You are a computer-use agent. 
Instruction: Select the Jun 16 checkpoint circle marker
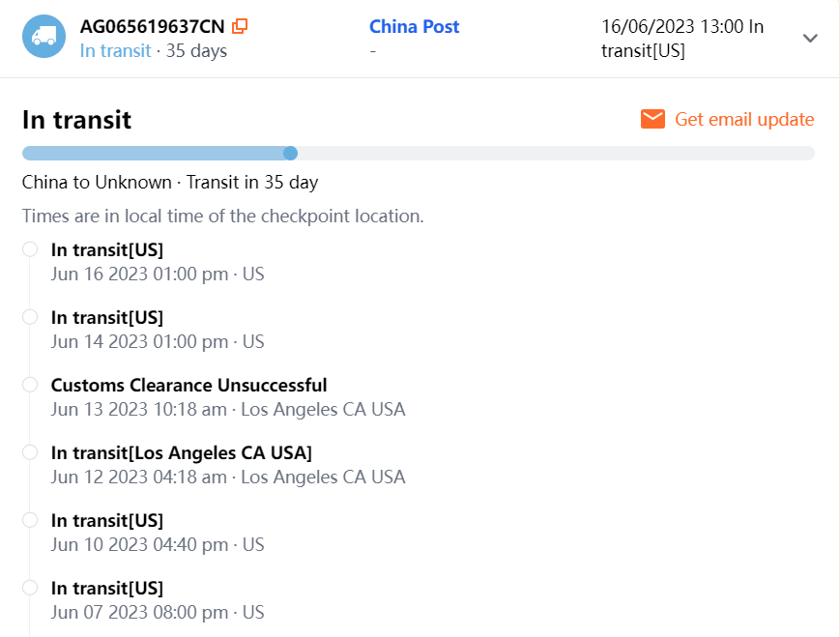click(30, 249)
